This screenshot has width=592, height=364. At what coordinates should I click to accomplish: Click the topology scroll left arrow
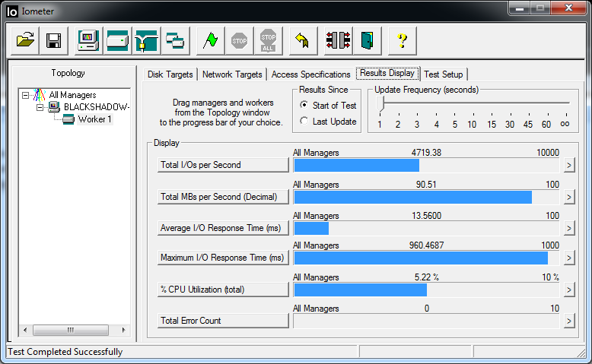click(25, 330)
